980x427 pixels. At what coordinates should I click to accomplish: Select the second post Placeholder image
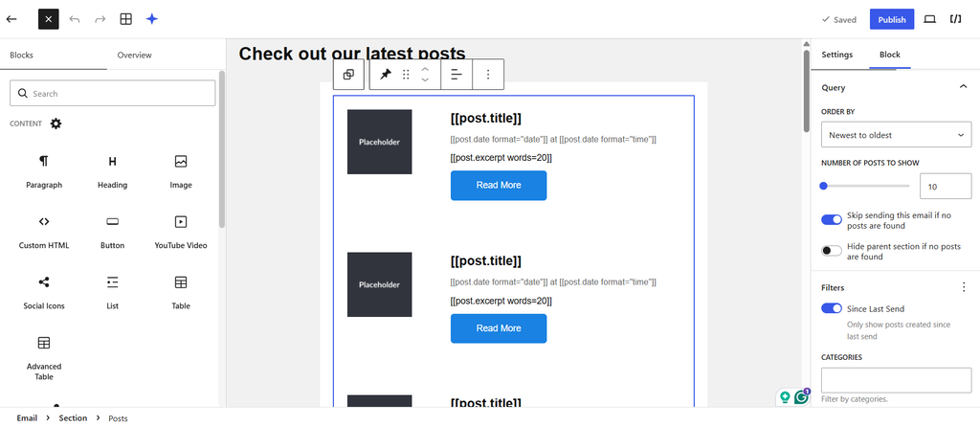pyautogui.click(x=379, y=284)
